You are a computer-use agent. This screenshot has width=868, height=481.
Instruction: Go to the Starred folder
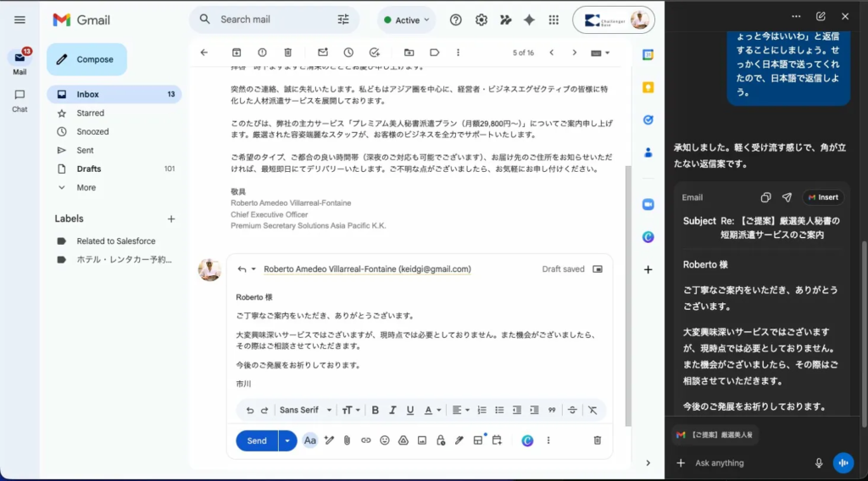[x=91, y=113]
